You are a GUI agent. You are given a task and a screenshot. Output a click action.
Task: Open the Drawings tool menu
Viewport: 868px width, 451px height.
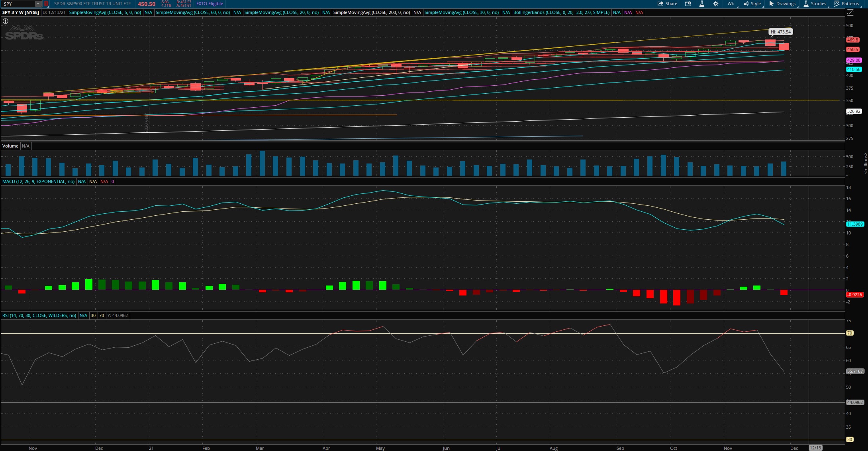pos(782,4)
